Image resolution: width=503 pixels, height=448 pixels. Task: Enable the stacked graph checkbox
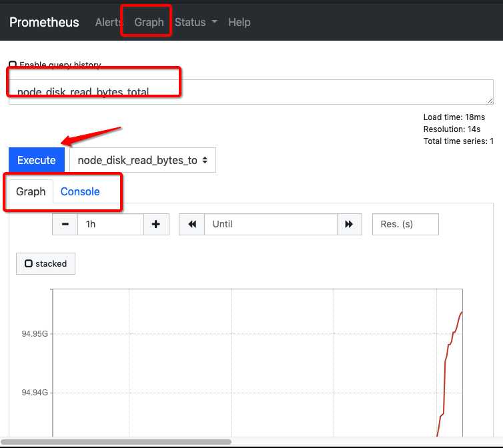[x=29, y=263]
